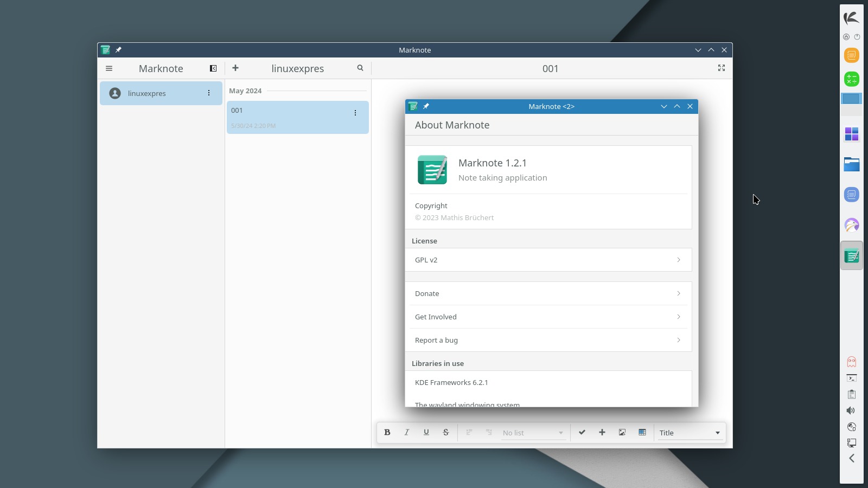Switch to the second virtual desktop in pager
The width and height of the screenshot is (868, 488).
point(852,110)
